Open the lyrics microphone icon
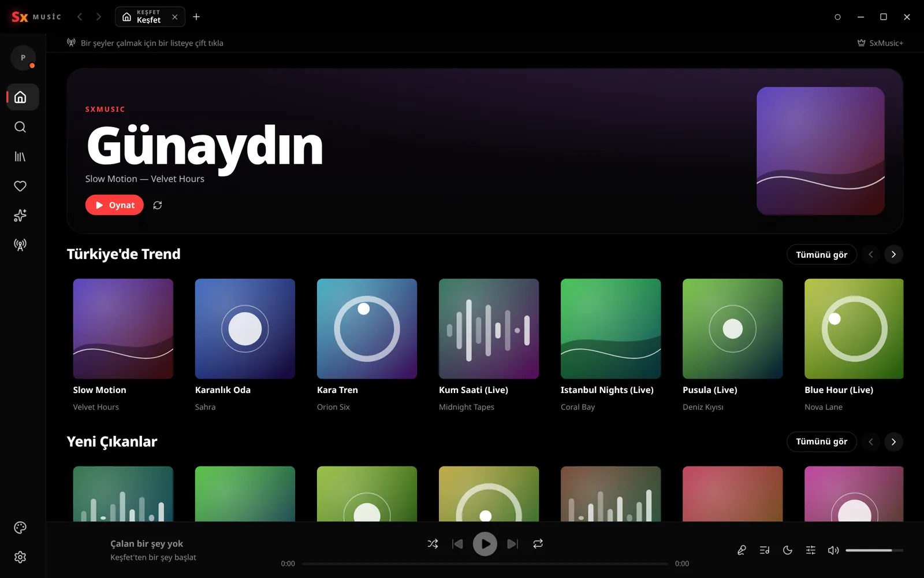Viewport: 924px width, 578px height. [x=742, y=550]
